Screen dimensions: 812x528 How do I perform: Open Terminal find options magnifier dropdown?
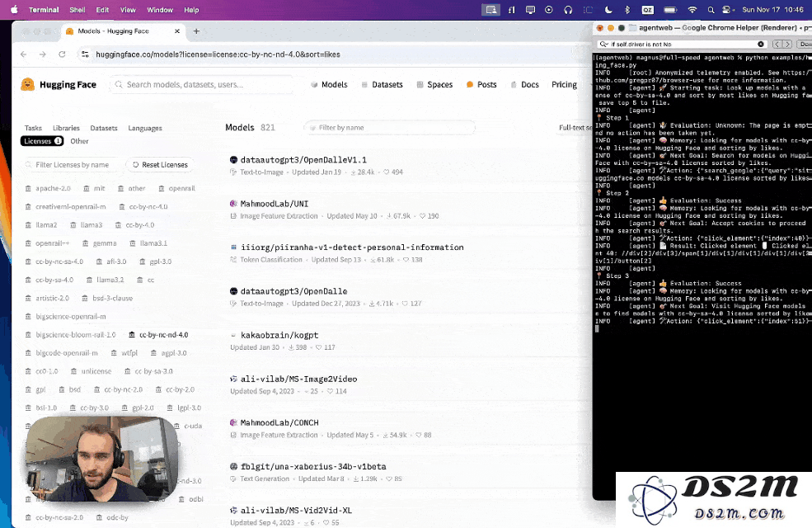(603, 44)
